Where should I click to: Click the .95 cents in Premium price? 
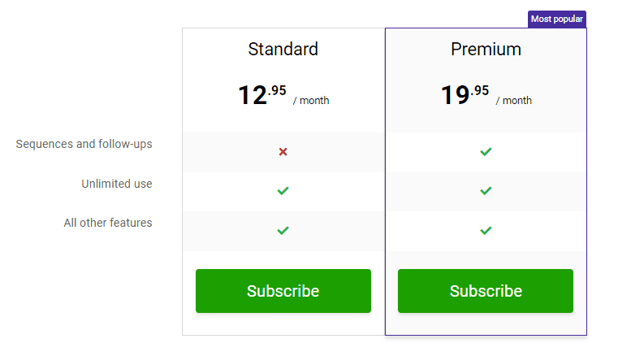pyautogui.click(x=480, y=90)
